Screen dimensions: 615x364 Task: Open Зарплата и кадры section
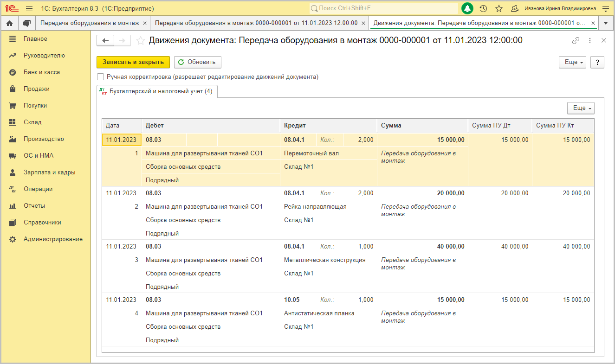pyautogui.click(x=45, y=172)
